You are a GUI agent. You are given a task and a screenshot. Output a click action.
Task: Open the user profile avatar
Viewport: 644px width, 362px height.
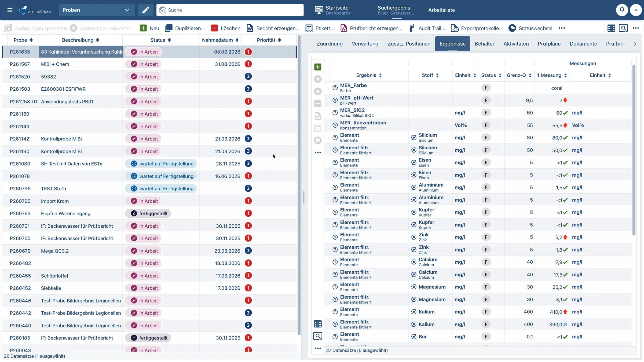(636, 10)
